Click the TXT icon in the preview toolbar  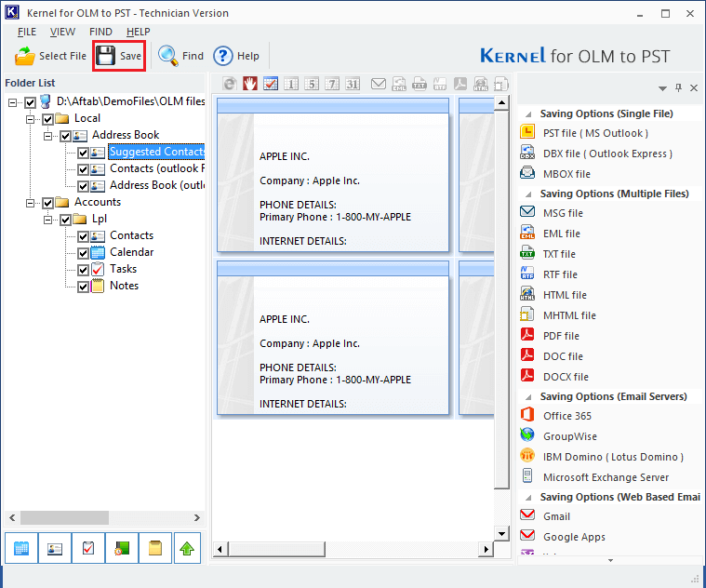(x=420, y=84)
